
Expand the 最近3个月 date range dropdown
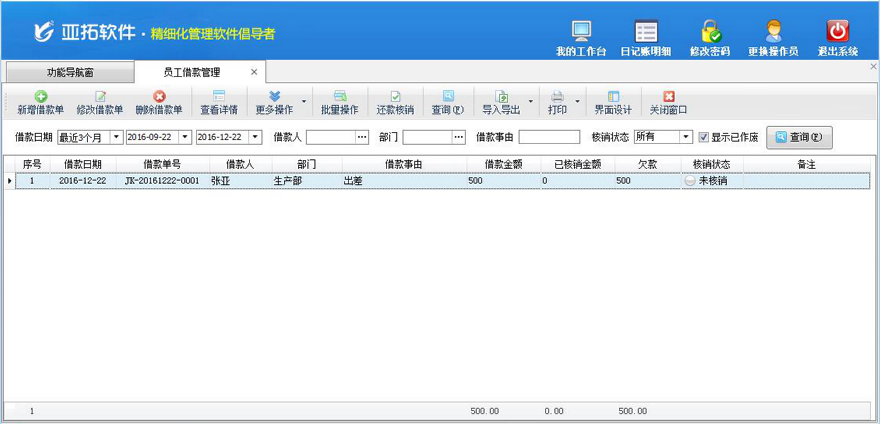[115, 137]
